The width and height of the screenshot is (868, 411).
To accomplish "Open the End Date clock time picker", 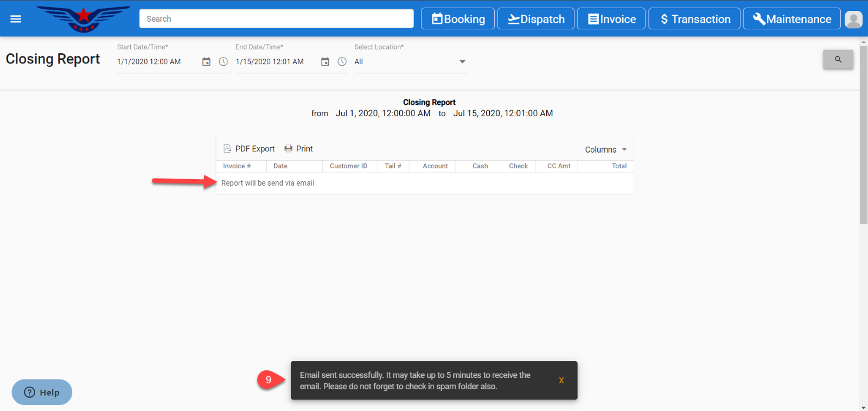I will click(x=342, y=62).
